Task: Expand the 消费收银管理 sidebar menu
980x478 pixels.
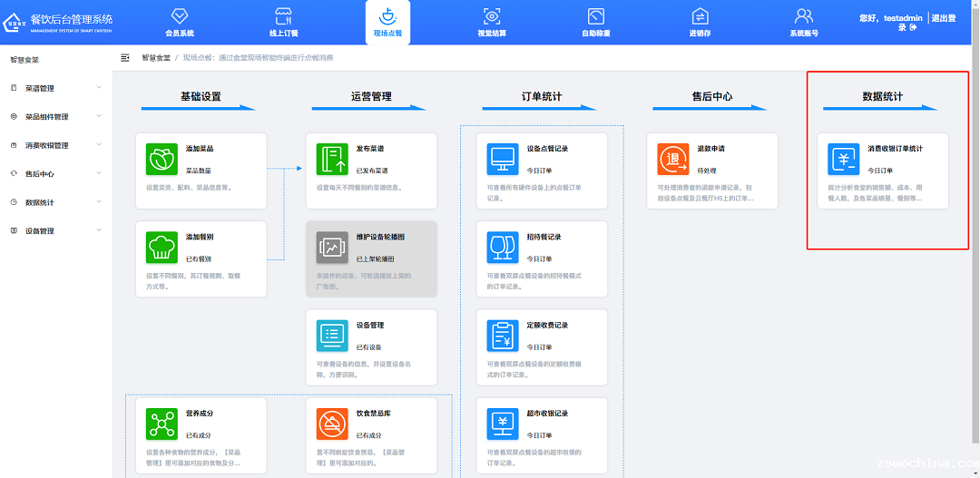Action: tap(54, 145)
